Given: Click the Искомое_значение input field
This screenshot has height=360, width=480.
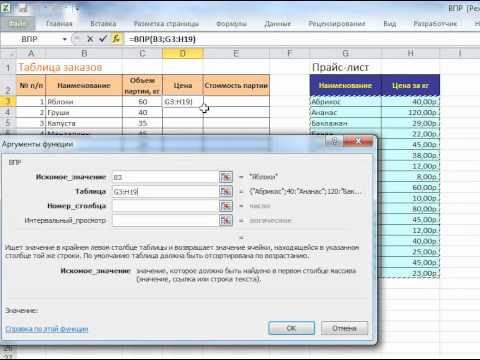Looking at the screenshot, I should click(x=165, y=177).
